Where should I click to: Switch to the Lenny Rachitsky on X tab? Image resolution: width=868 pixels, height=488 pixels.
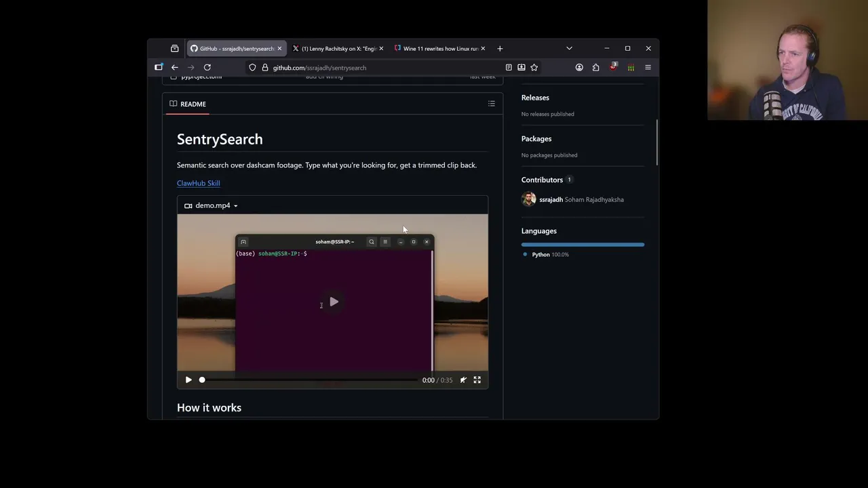[338, 48]
